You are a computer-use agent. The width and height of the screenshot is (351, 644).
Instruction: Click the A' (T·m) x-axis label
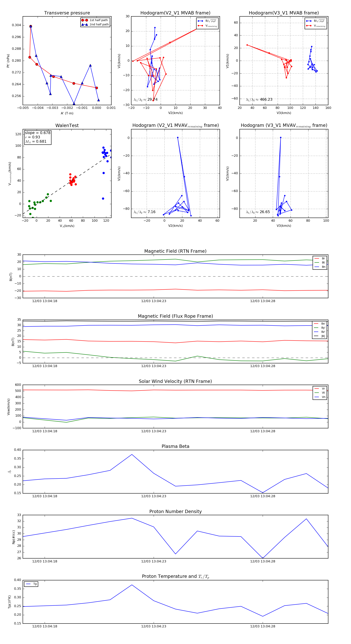coord(67,113)
